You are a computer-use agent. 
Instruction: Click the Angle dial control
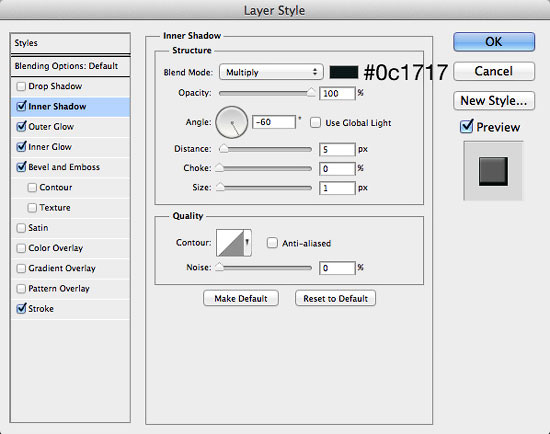click(232, 122)
